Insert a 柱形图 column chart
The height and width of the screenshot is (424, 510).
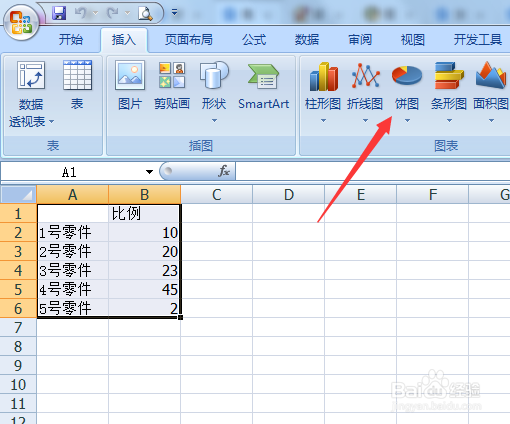coord(323,86)
